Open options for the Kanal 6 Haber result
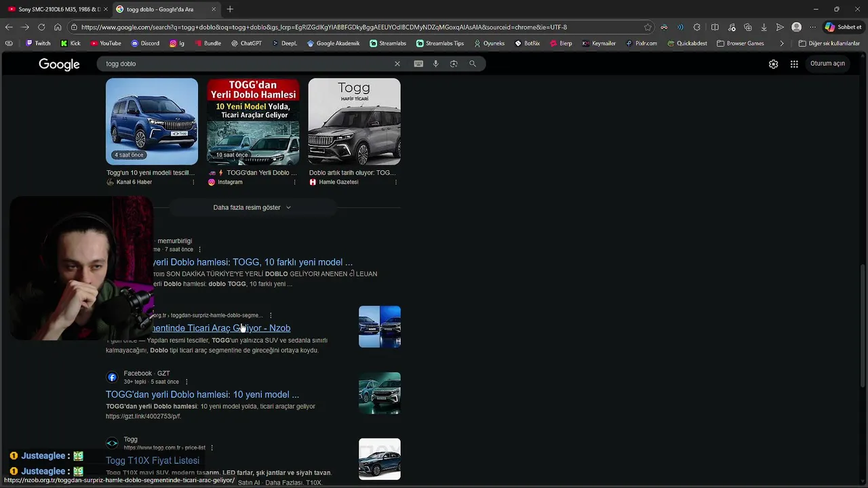This screenshot has height=488, width=868. point(193,182)
